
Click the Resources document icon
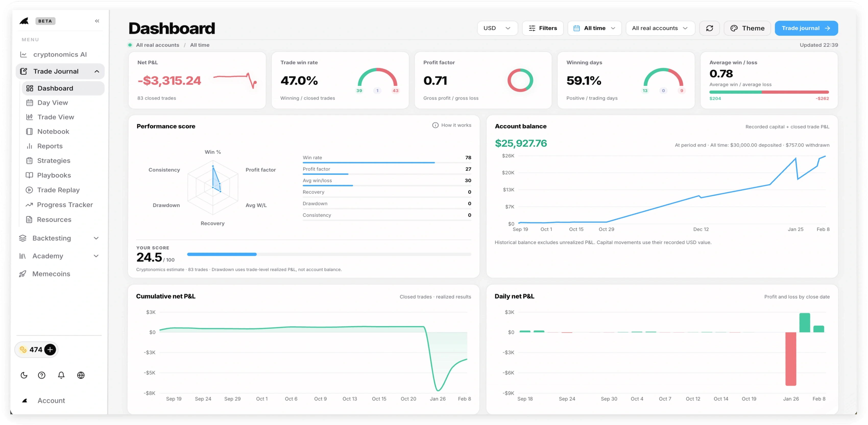[29, 220]
